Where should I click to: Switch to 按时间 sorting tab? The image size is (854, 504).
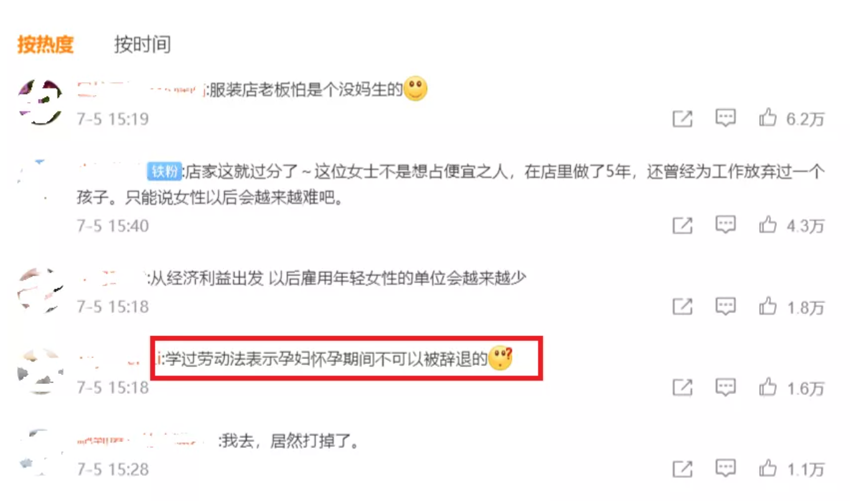tap(142, 45)
